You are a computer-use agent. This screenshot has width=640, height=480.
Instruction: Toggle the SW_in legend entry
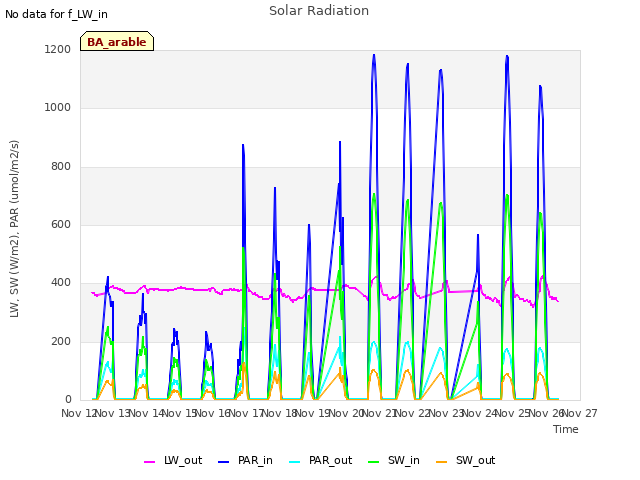pyautogui.click(x=394, y=460)
